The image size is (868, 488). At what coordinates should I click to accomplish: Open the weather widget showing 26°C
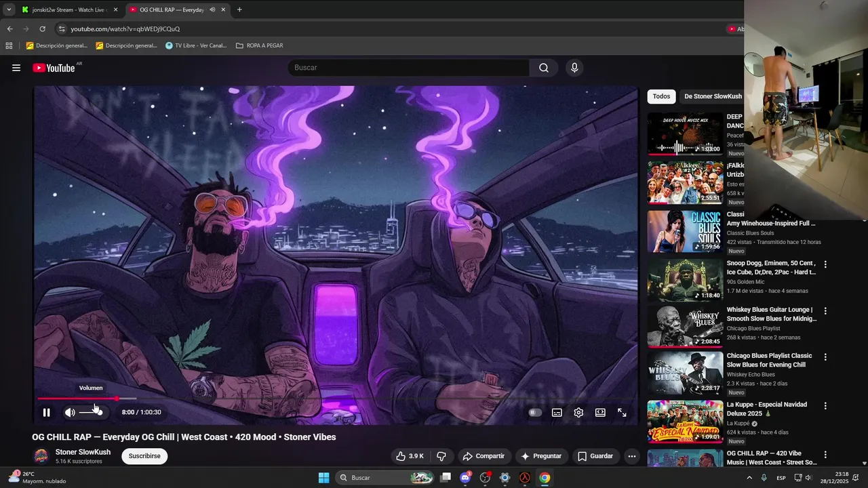click(37, 478)
